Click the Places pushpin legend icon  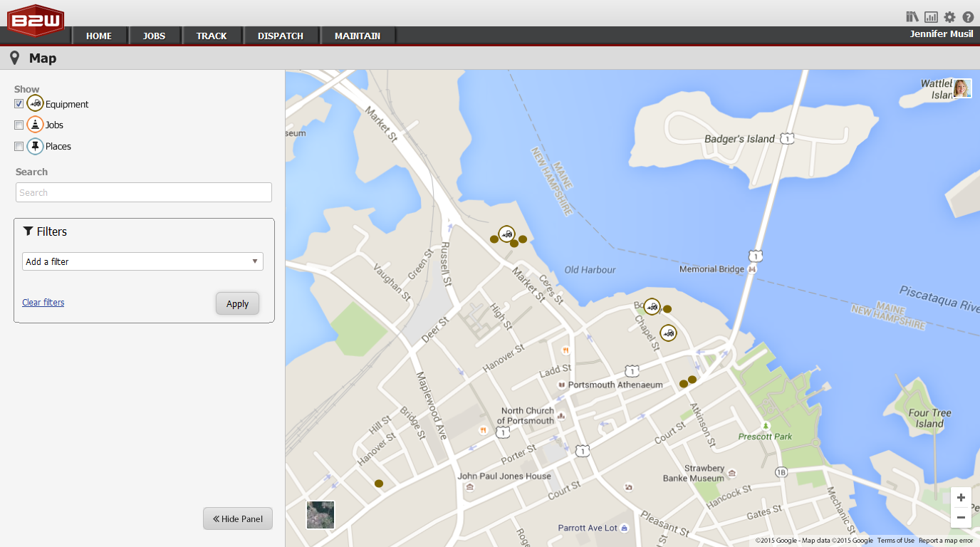pos(35,146)
